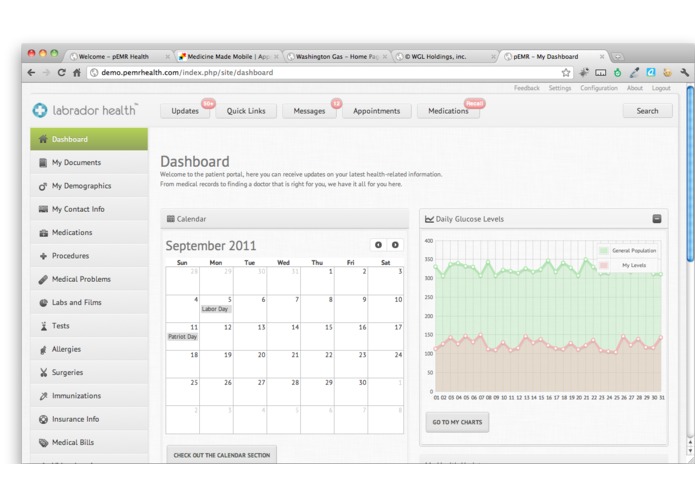Open My Documents in sidebar
The height and width of the screenshot is (494, 695).
(x=89, y=163)
